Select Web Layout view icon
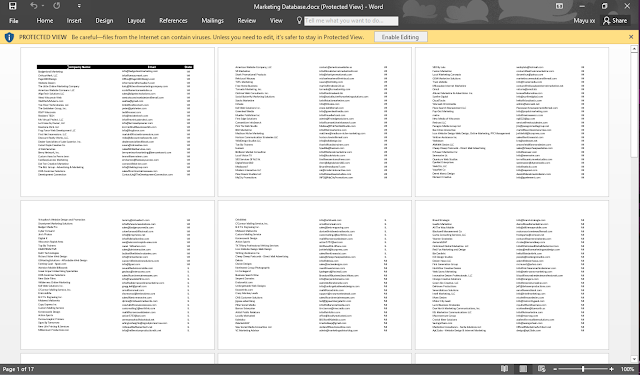The image size is (640, 375). tap(542, 369)
